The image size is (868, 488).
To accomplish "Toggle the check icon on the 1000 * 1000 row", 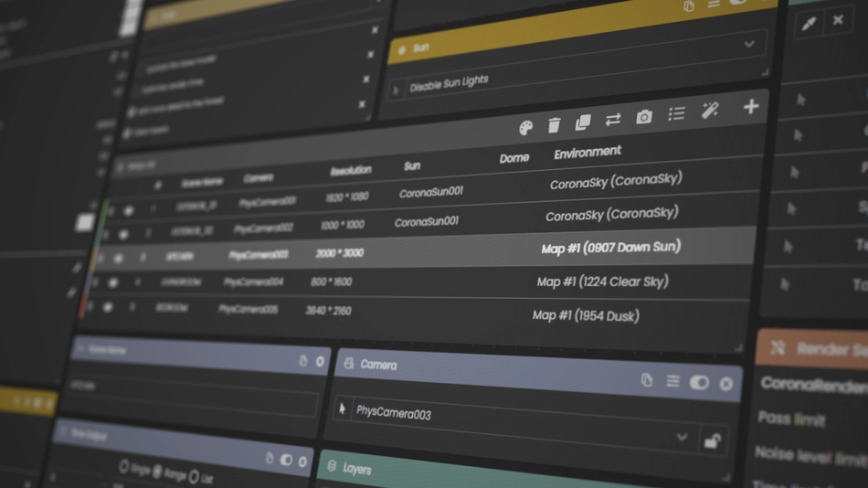I will 123,235.
